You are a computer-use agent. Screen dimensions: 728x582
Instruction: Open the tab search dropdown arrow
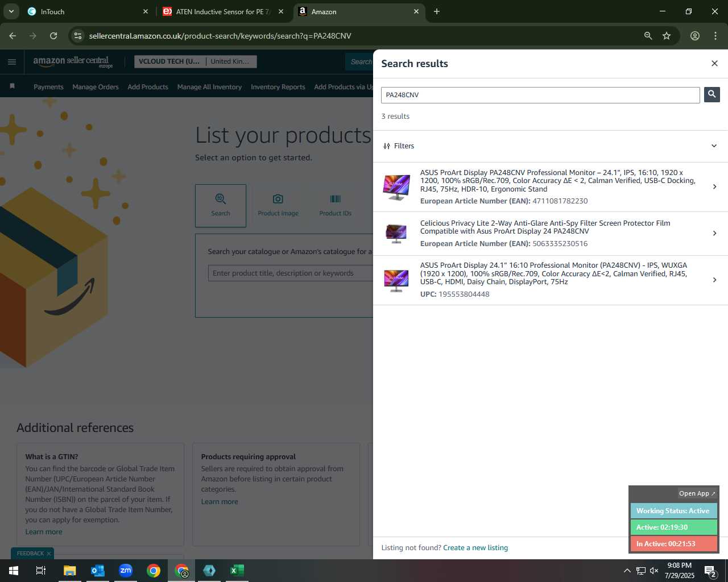click(11, 11)
